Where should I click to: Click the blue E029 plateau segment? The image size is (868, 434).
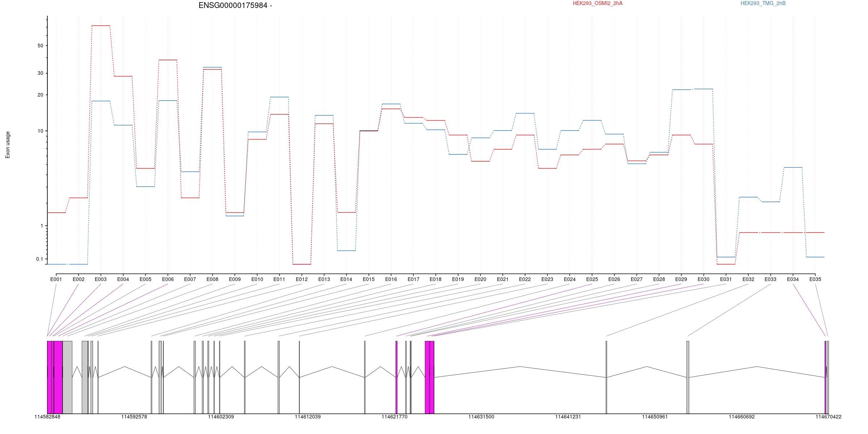[681, 89]
